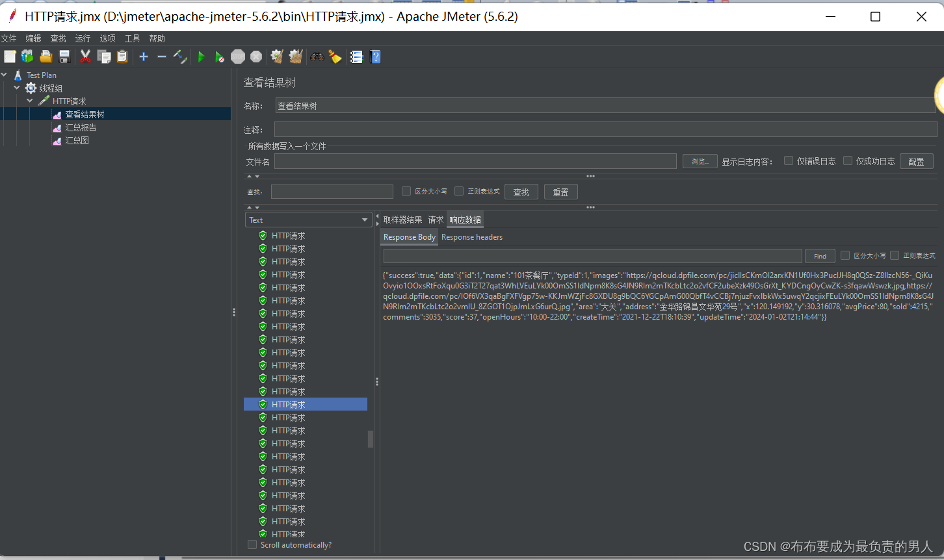Switch to 请求 tab
Screen dimensions: 944x560
click(x=436, y=220)
